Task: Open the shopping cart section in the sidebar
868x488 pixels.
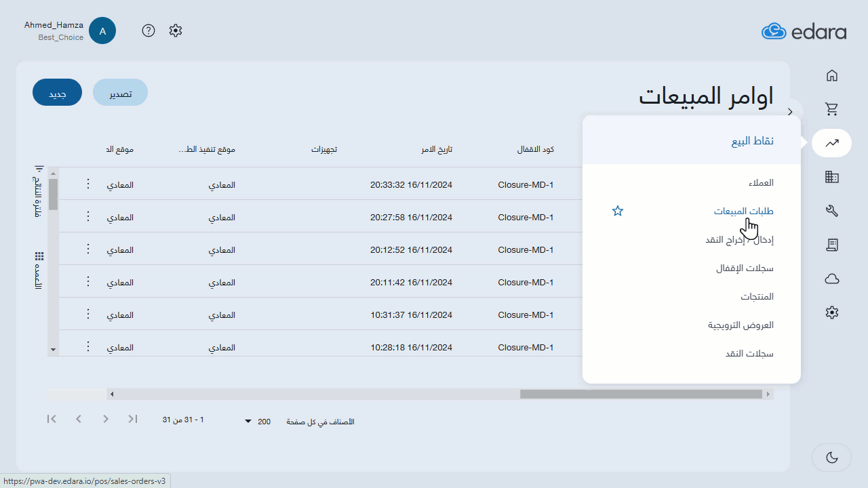Action: click(832, 109)
